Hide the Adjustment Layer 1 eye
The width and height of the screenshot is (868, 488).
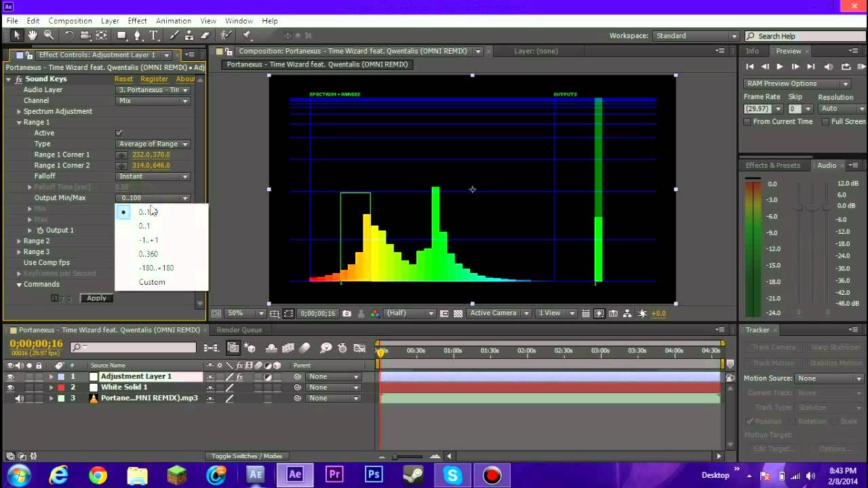tap(10, 376)
